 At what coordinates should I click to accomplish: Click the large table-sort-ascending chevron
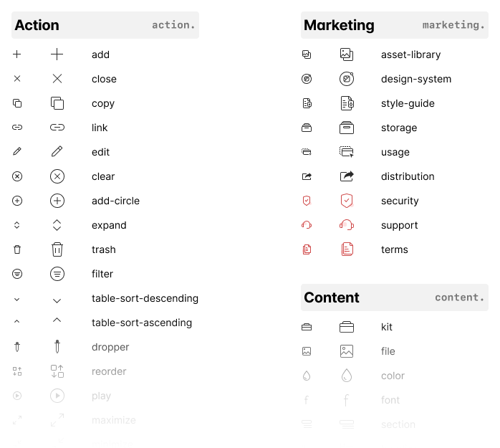(x=57, y=321)
